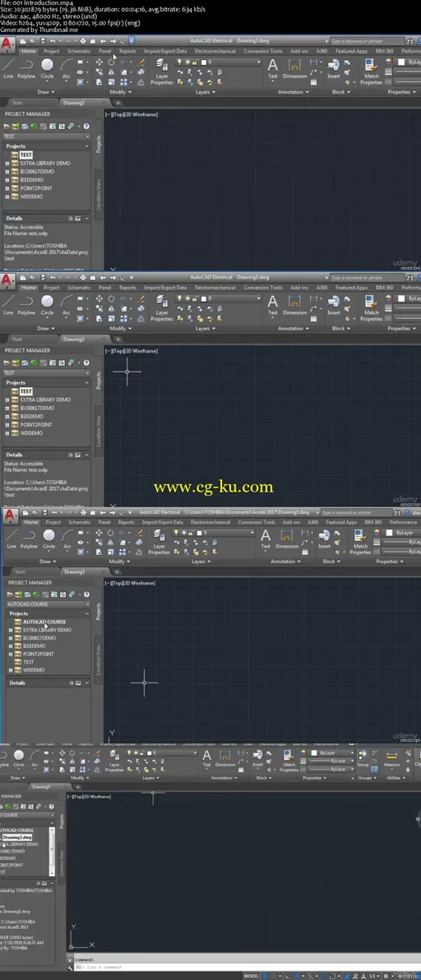Expand POINT2POINT project node in the third frame
This screenshot has width=421, height=980.
pyautogui.click(x=11, y=654)
